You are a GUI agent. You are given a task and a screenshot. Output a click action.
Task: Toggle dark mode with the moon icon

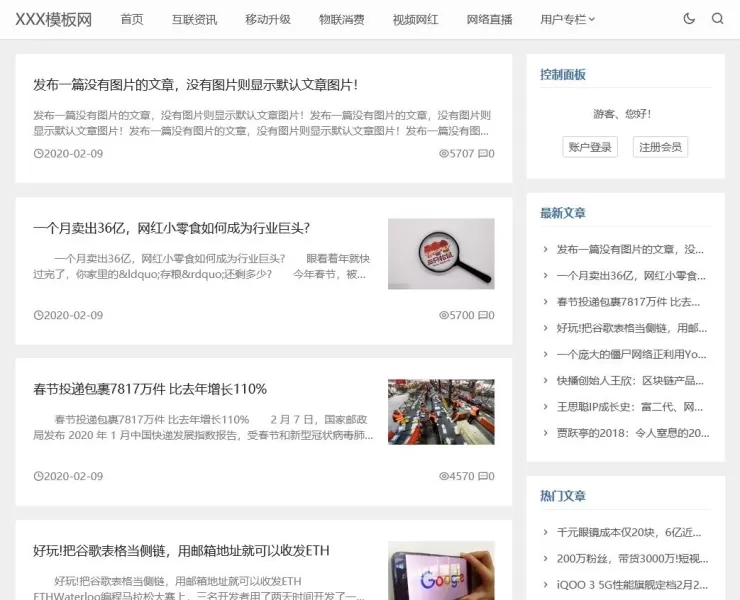click(x=689, y=19)
